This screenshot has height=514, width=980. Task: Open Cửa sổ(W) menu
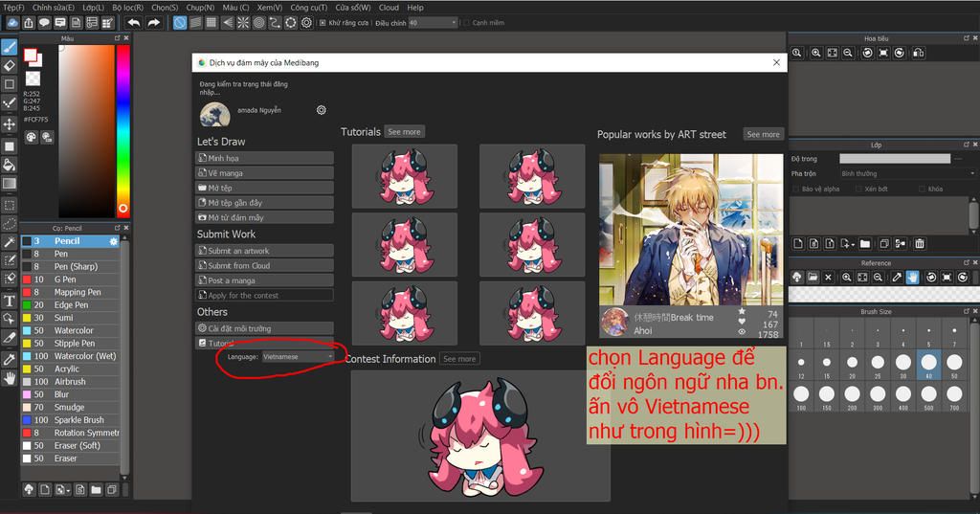pyautogui.click(x=352, y=8)
